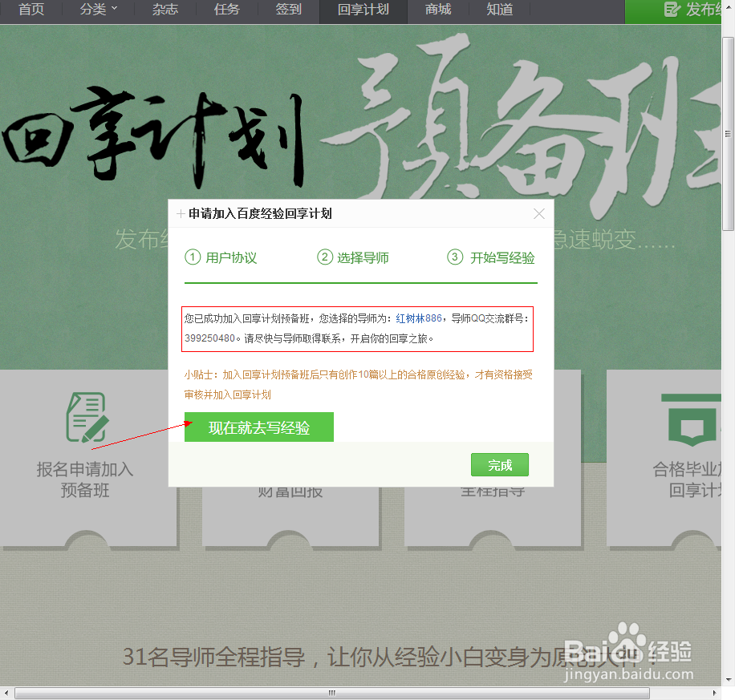The height and width of the screenshot is (700, 735).
Task: Select step 2 选择导师
Action: [353, 257]
